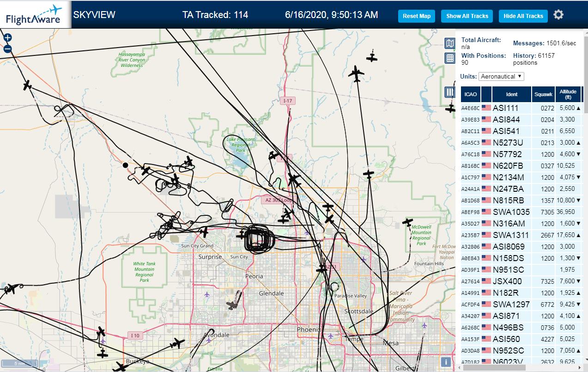Select the ASI871 aircraft row
Viewport: 588px width, 372px height.
coord(522,316)
